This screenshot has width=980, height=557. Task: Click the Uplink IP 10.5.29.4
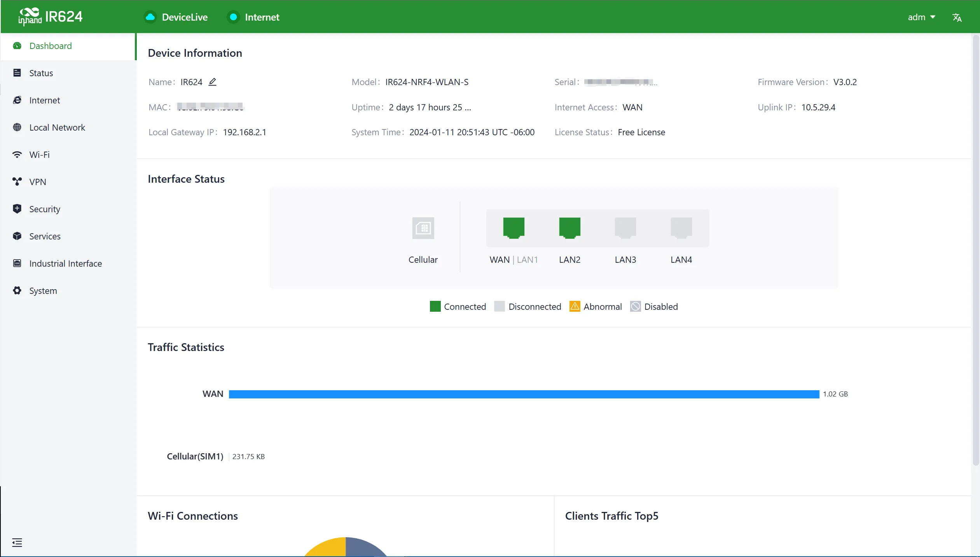(818, 107)
